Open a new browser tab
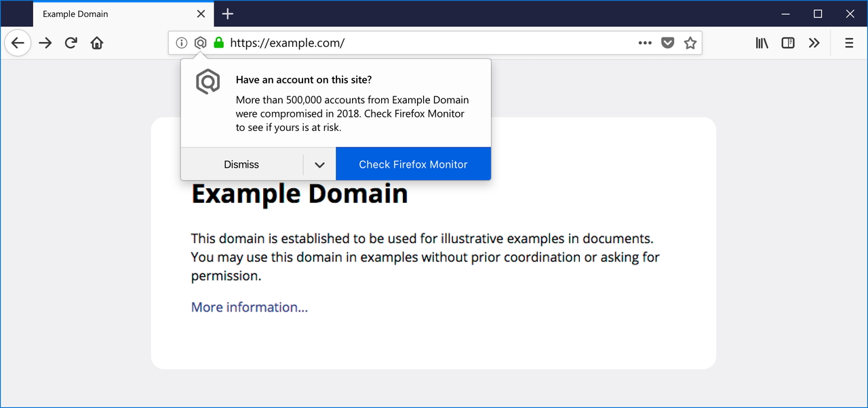Image resolution: width=868 pixels, height=408 pixels. pyautogui.click(x=227, y=14)
